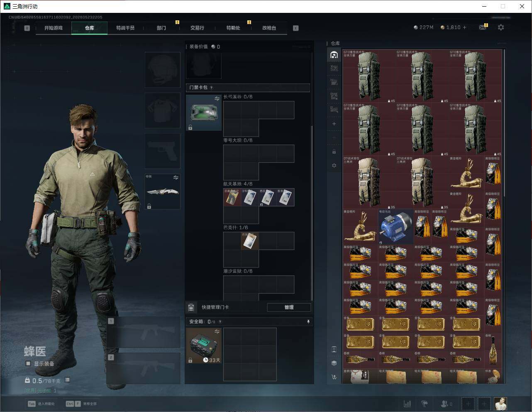Open help for 安全箱 capacity
This screenshot has width=532, height=412.
click(220, 321)
